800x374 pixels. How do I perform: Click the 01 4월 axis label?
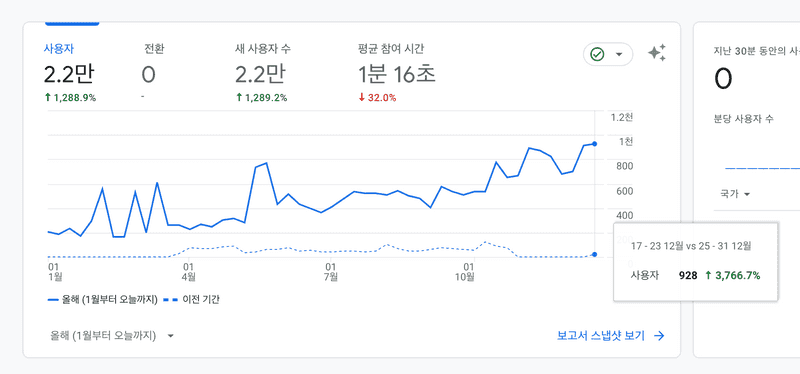coord(189,271)
